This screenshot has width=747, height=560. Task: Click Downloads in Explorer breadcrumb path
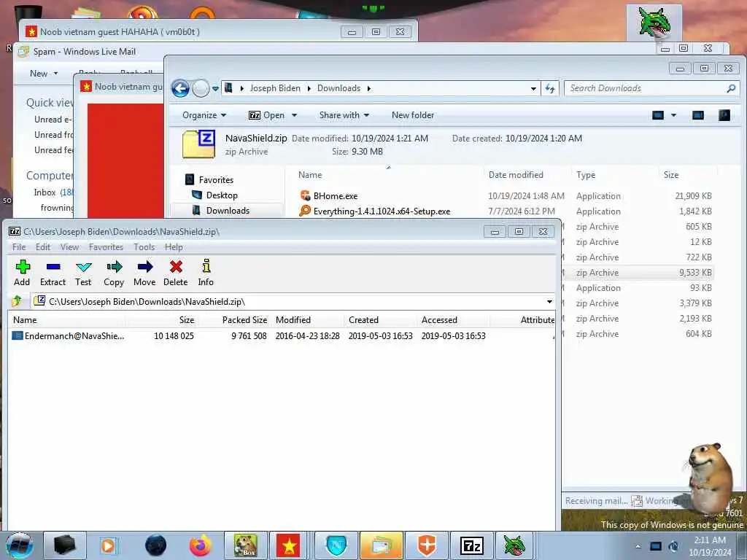click(338, 88)
